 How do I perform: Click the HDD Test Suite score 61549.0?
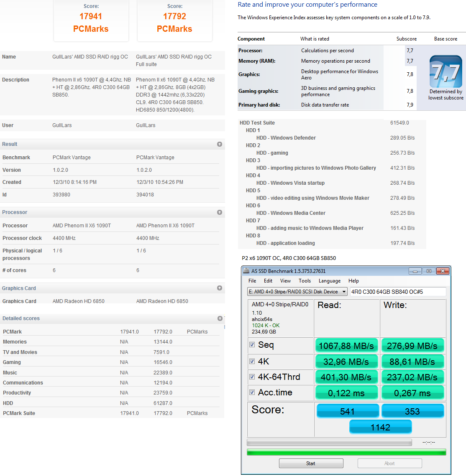(399, 122)
